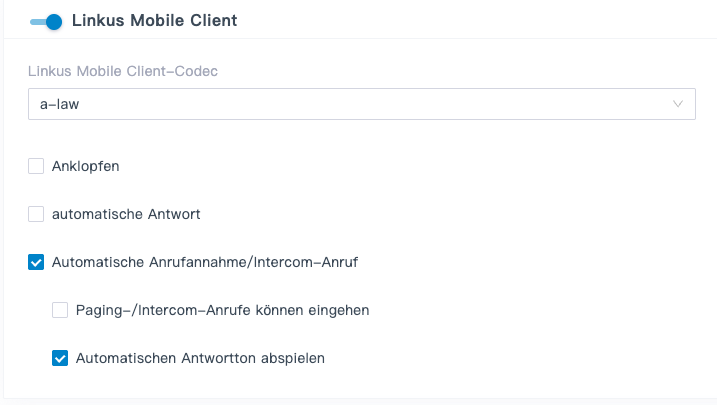Click the automatische Antwort label text
Image resolution: width=717 pixels, height=405 pixels.
[127, 214]
